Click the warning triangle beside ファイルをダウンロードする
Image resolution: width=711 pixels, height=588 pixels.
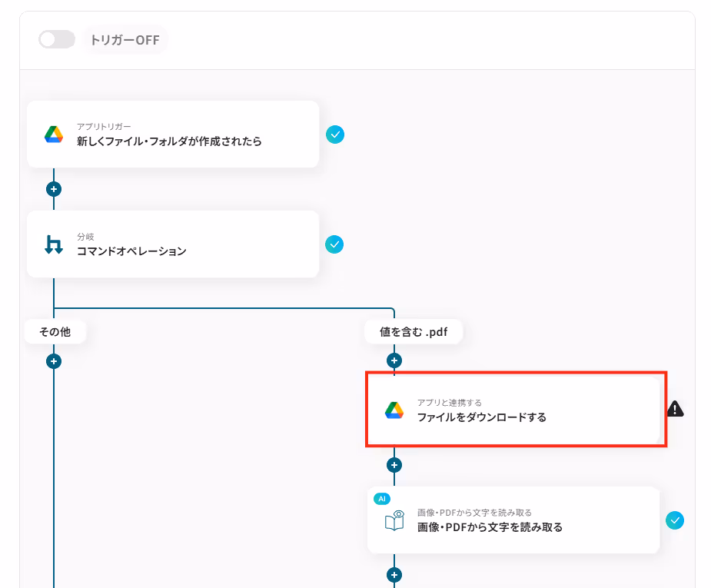coord(675,408)
